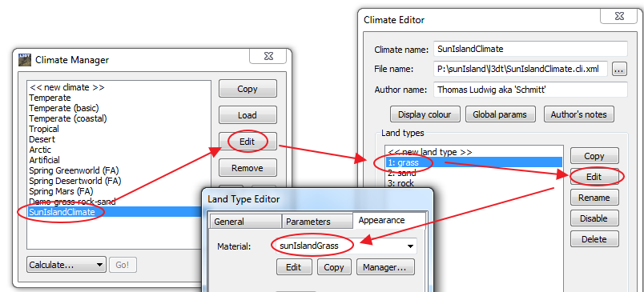Select 'Artificial' climate
This screenshot has width=644, height=292.
(119, 160)
